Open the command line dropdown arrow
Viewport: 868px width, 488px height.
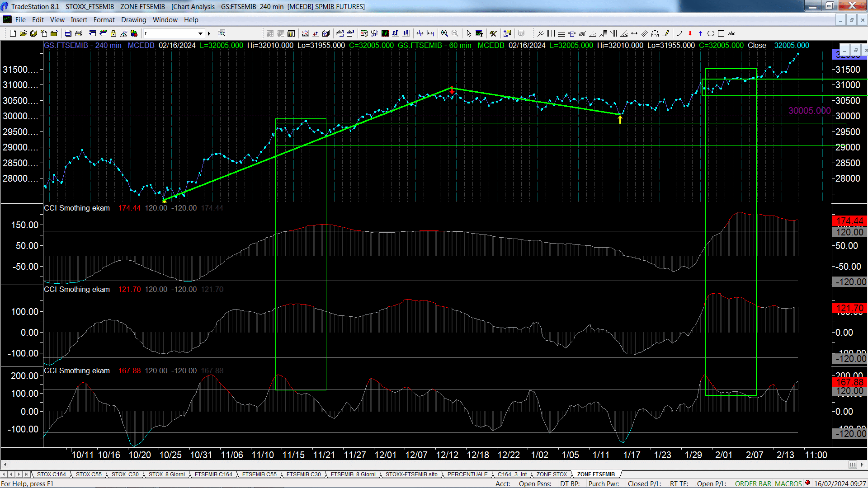click(x=200, y=33)
